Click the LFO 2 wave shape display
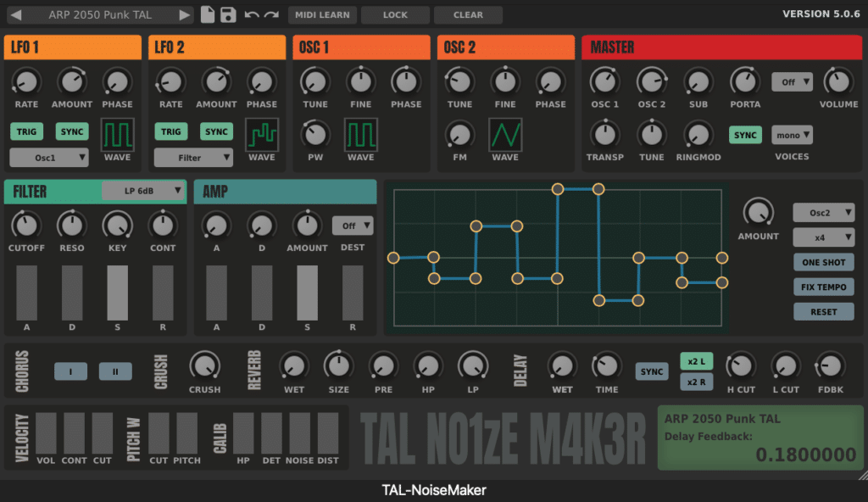The height and width of the screenshot is (502, 868). tap(262, 133)
